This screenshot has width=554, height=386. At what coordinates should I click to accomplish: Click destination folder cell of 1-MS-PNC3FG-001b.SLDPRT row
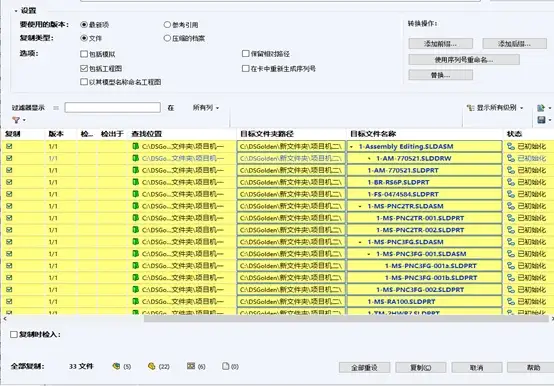coord(291,278)
